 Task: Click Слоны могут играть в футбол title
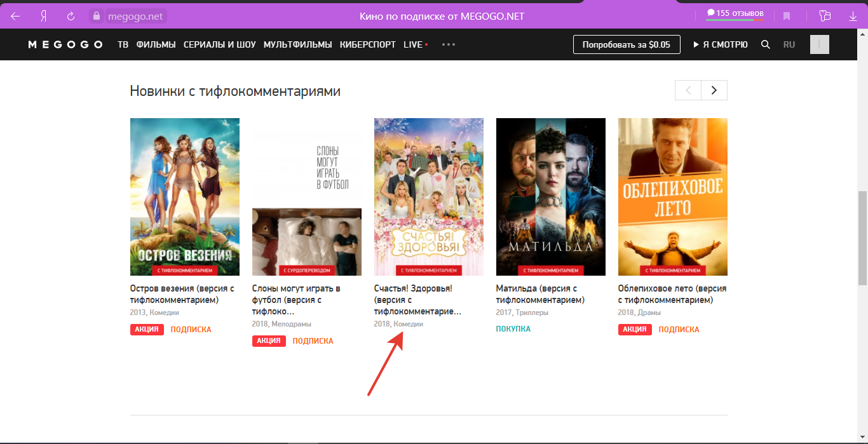297,300
